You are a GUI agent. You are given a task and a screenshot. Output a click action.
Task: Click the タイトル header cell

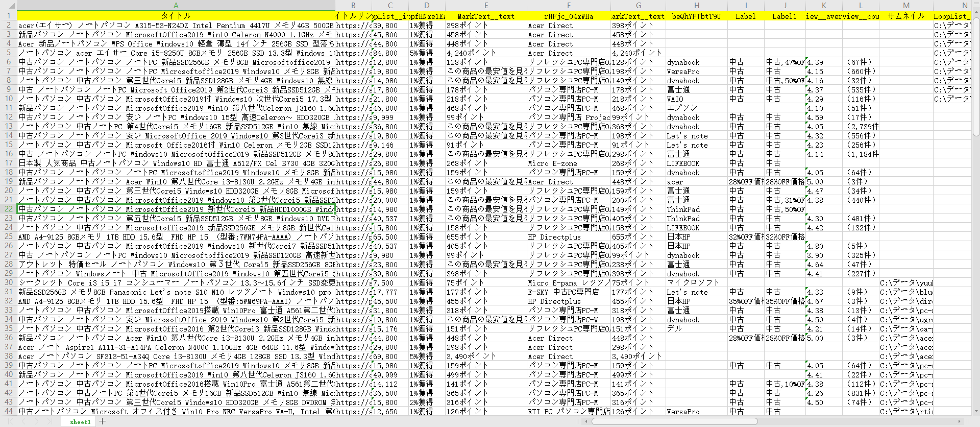click(176, 16)
